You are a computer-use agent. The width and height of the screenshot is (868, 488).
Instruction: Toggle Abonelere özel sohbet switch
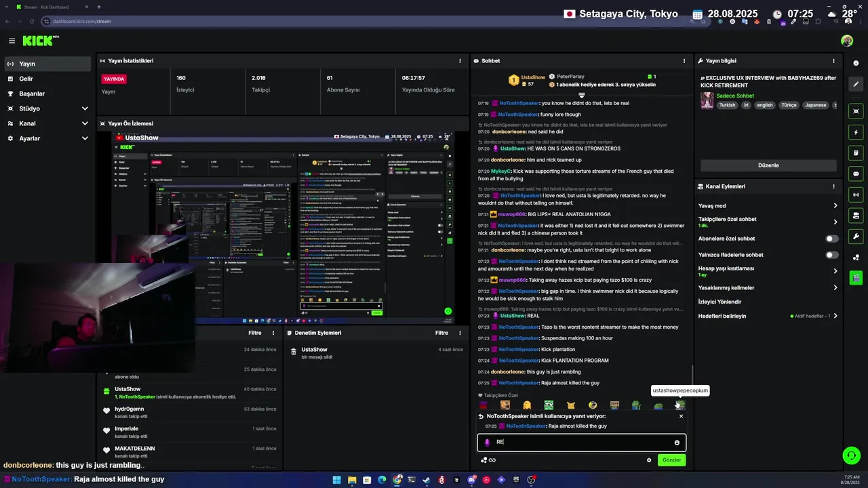click(831, 239)
